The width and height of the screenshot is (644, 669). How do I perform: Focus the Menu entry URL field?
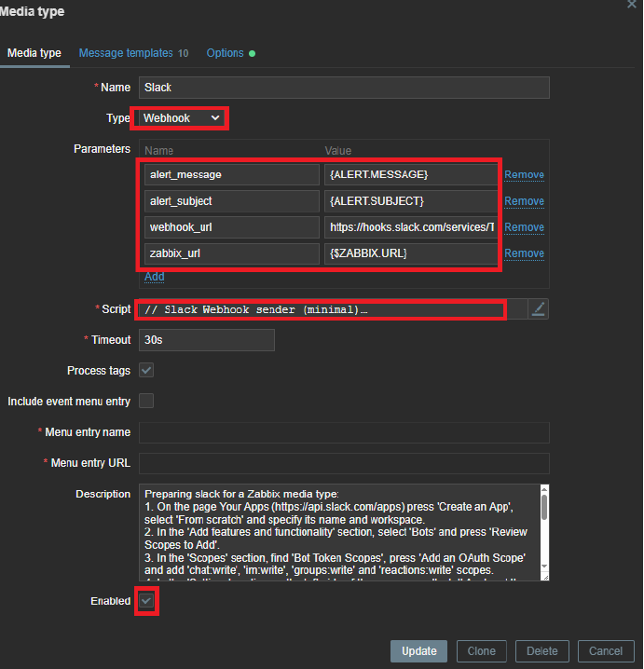(x=344, y=463)
